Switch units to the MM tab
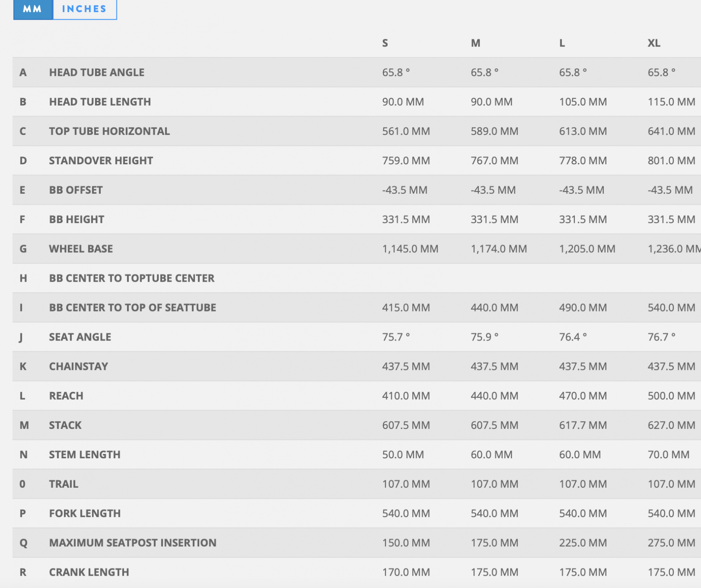The image size is (701, 588). (x=33, y=9)
